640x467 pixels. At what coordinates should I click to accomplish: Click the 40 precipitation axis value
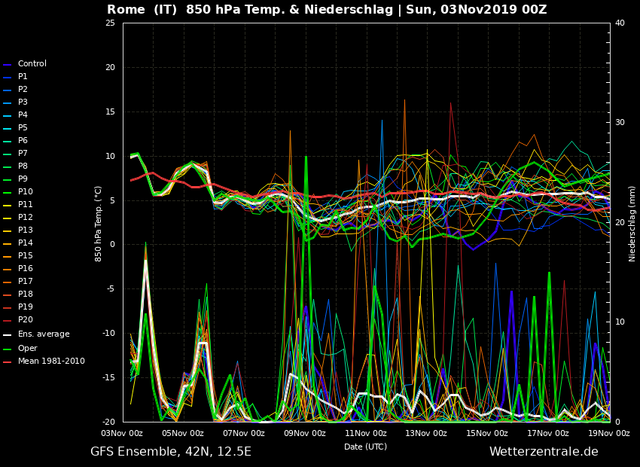[x=620, y=23]
